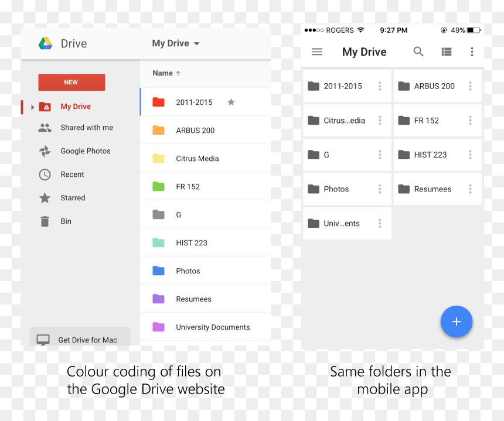Screen dimensions: 504x421
Task: Open Recent in the sidebar
Action: (x=72, y=174)
